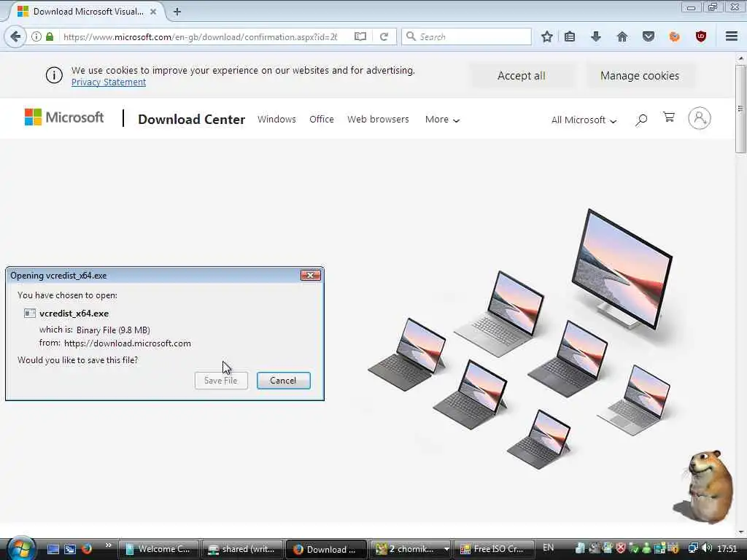This screenshot has height=560, width=747.
Task: Click the EN language indicator
Action: point(549,548)
